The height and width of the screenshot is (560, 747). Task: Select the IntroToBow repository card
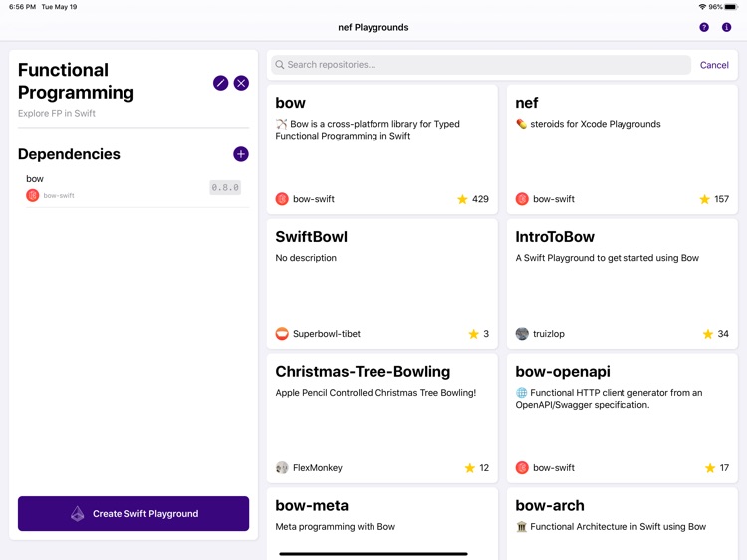point(622,284)
